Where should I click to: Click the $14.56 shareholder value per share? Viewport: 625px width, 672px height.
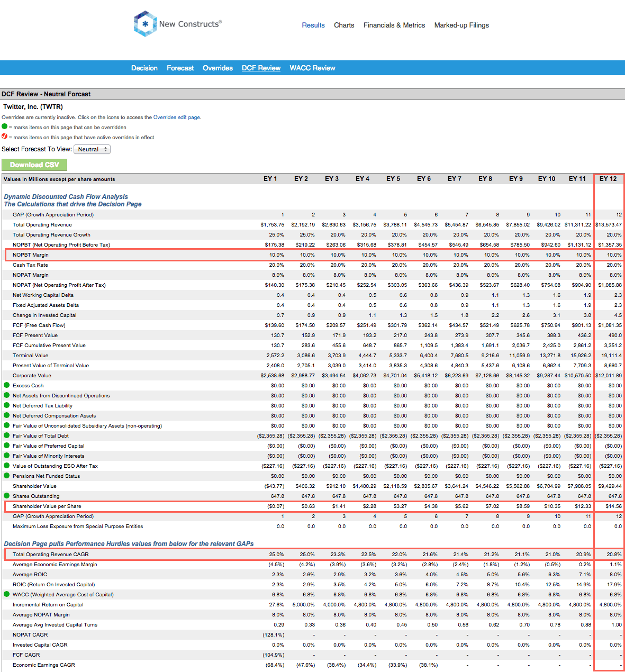pos(614,506)
